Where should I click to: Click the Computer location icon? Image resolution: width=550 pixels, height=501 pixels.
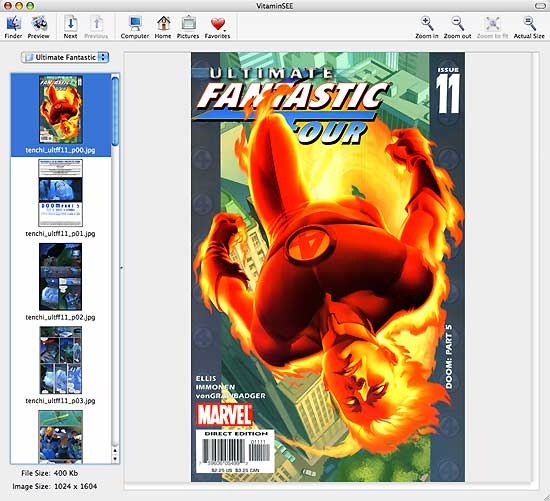click(135, 27)
